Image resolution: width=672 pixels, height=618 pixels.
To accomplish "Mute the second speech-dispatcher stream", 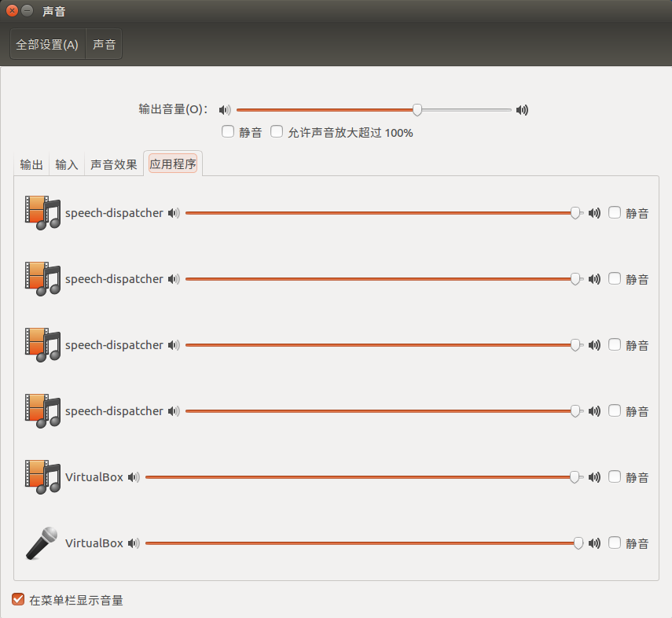I will pyautogui.click(x=615, y=278).
